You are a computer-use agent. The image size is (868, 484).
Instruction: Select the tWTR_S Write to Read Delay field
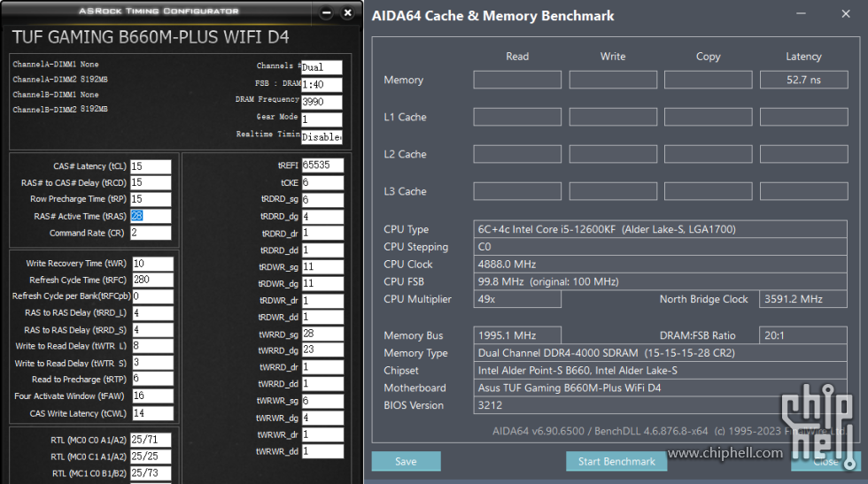click(x=152, y=363)
